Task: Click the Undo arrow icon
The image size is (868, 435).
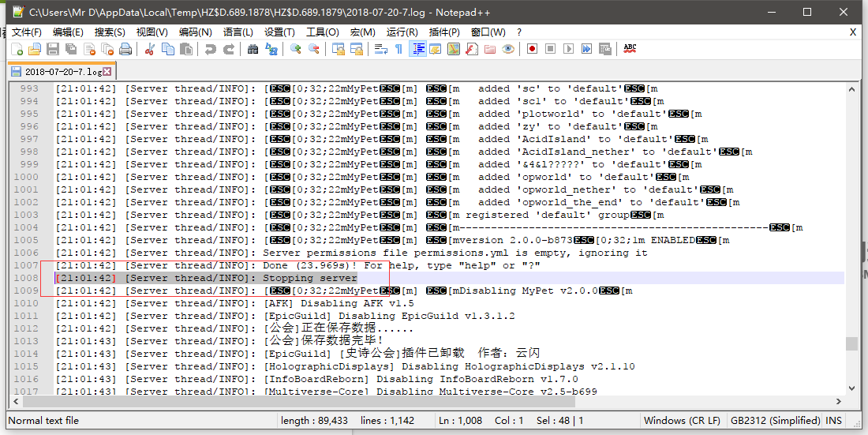Action: coord(210,49)
